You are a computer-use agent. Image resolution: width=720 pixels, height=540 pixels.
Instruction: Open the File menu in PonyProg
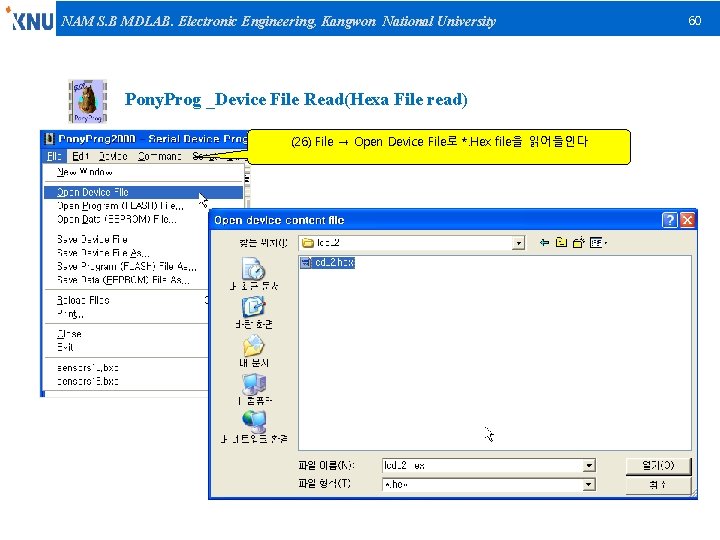coord(54,156)
